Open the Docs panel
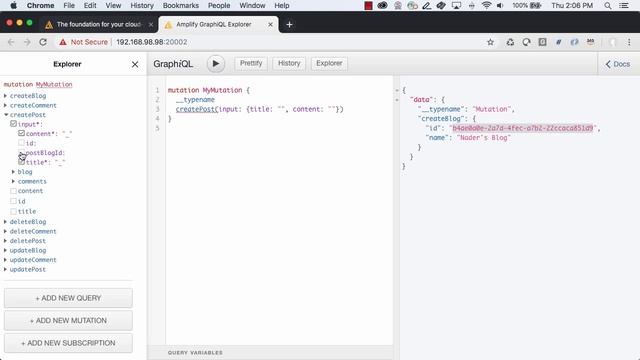Image resolution: width=640 pixels, height=360 pixels. (618, 64)
